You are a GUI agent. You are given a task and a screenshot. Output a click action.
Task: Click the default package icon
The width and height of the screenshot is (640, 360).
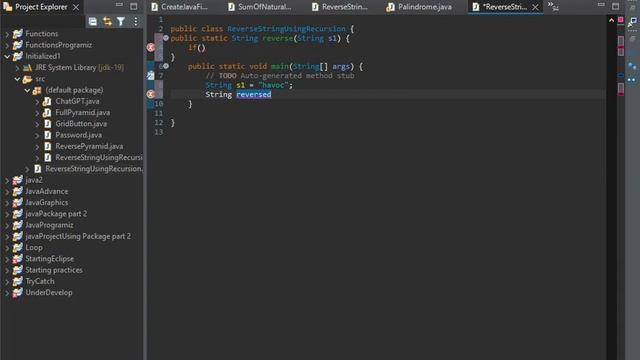point(37,90)
